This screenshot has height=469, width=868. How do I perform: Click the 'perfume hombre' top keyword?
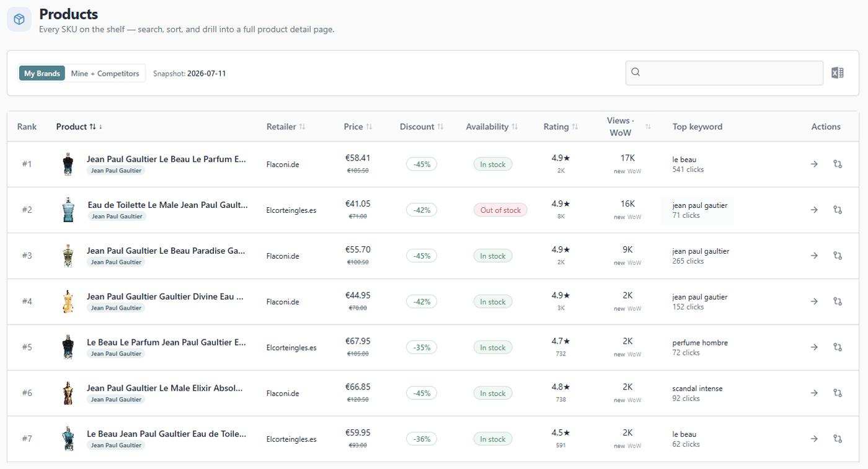(700, 342)
